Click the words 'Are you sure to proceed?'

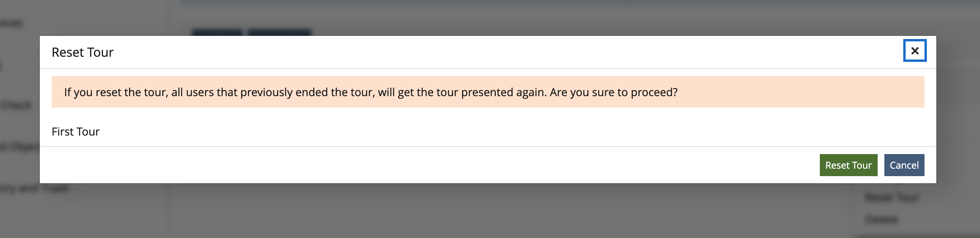coord(614,92)
